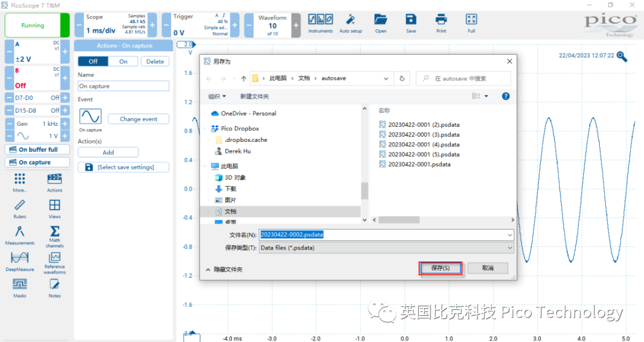644x342 pixels.
Task: Open the 组织 organize dropdown menu
Action: coord(217,97)
